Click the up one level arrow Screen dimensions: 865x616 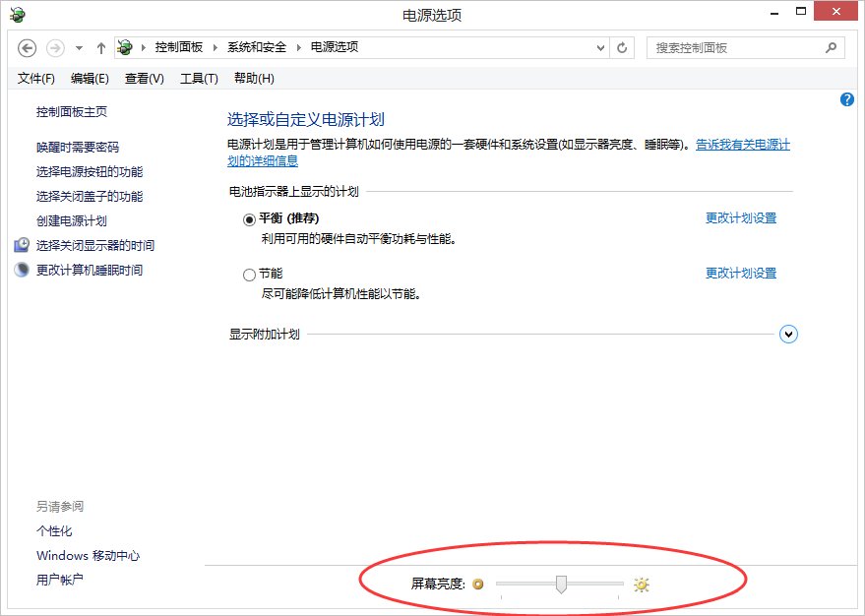click(x=101, y=47)
